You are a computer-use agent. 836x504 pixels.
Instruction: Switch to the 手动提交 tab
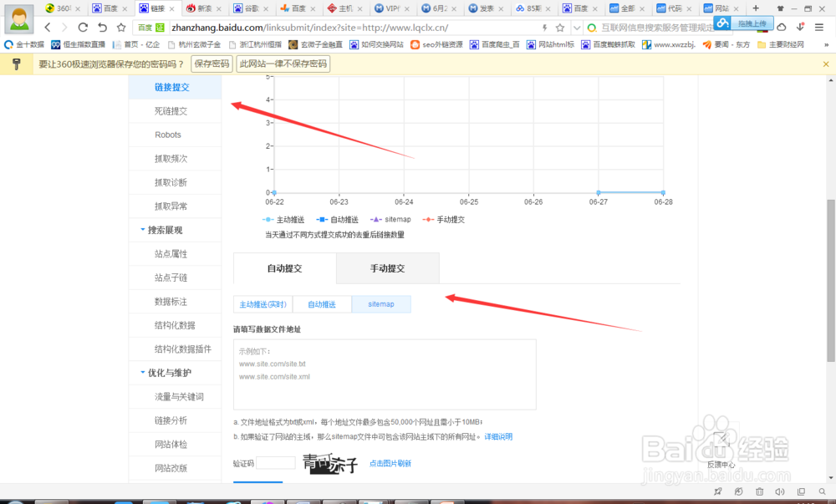pyautogui.click(x=388, y=268)
